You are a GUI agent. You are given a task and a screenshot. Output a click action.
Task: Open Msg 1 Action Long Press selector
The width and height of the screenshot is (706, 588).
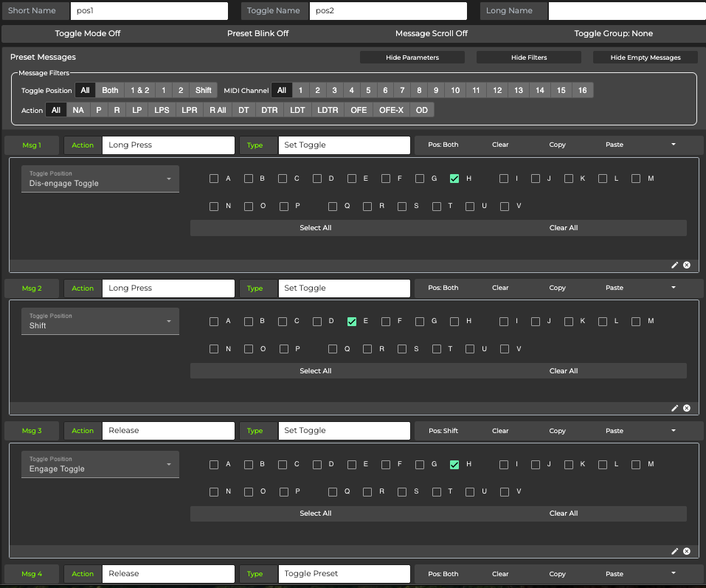tap(168, 145)
